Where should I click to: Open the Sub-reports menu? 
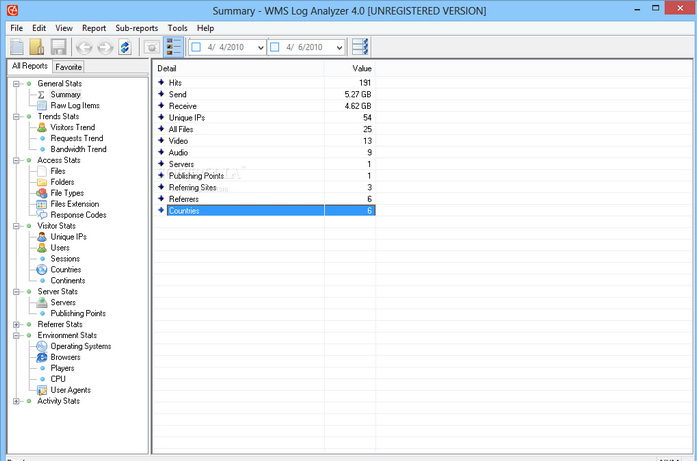136,28
